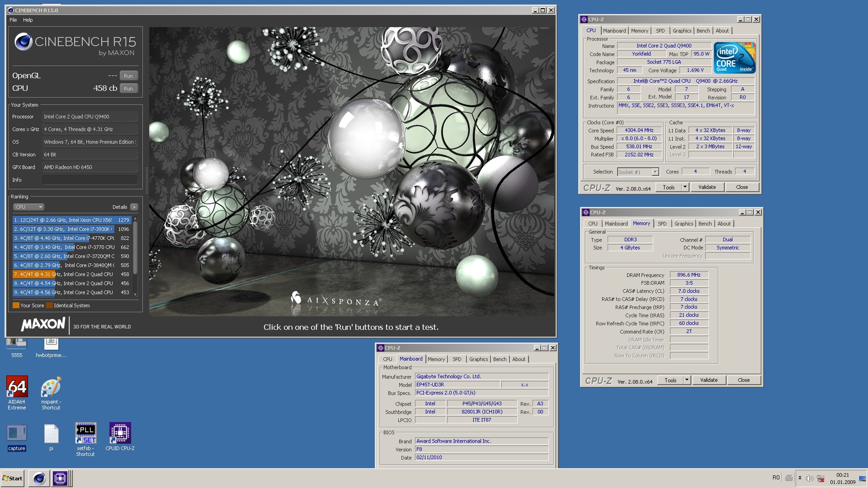The image size is (868, 488).
Task: Select ranking entry Xeon X56 1279
Action: (x=71, y=220)
